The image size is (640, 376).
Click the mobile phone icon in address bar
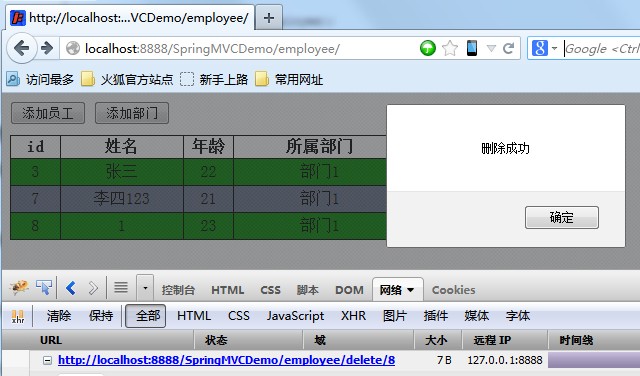tap(472, 48)
